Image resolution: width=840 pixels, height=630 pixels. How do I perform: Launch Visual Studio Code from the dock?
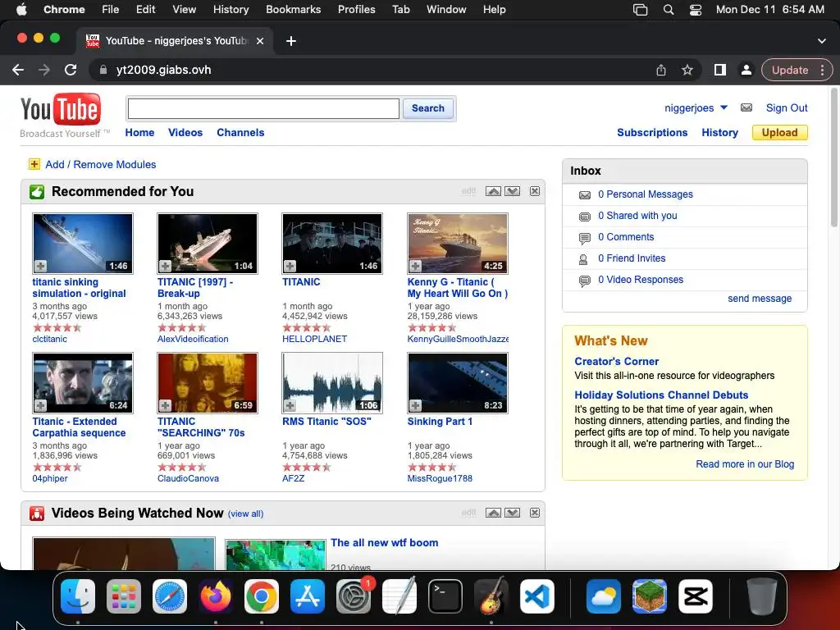click(537, 596)
